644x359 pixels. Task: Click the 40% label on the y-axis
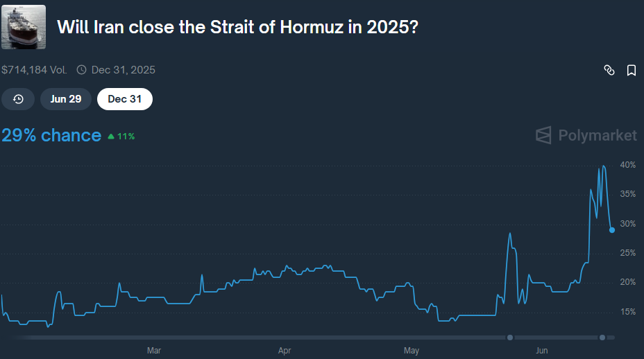628,166
